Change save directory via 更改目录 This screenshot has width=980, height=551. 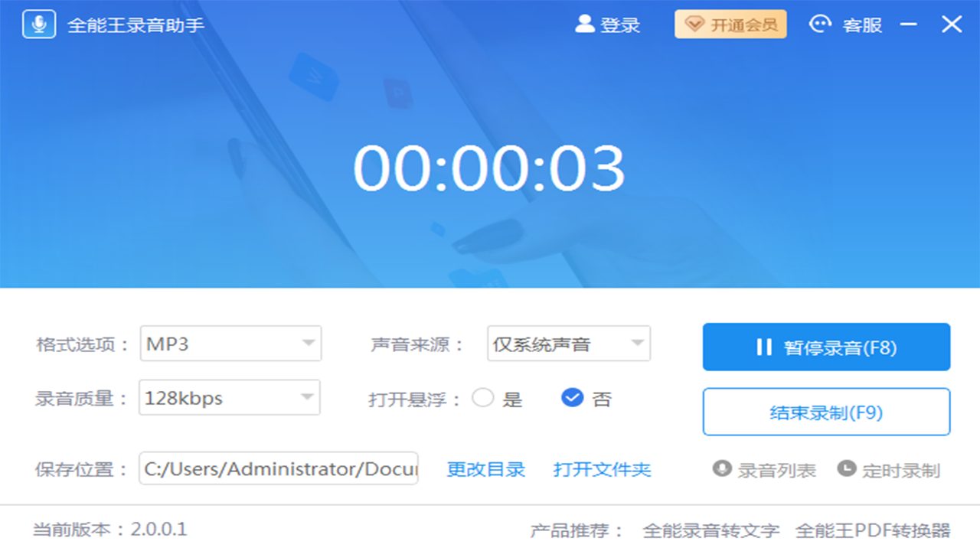(485, 471)
